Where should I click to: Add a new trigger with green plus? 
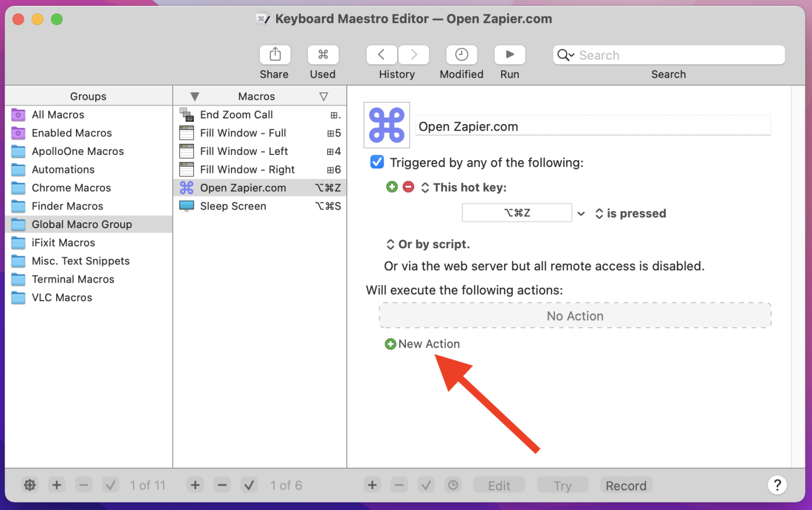392,187
